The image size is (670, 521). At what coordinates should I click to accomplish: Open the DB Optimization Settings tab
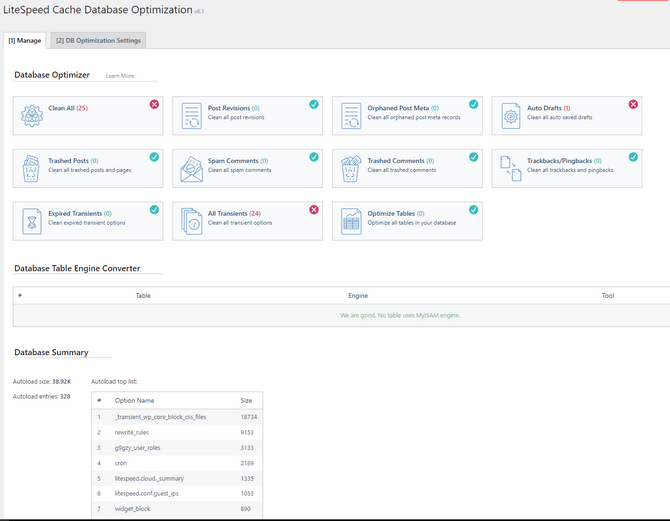coord(99,40)
